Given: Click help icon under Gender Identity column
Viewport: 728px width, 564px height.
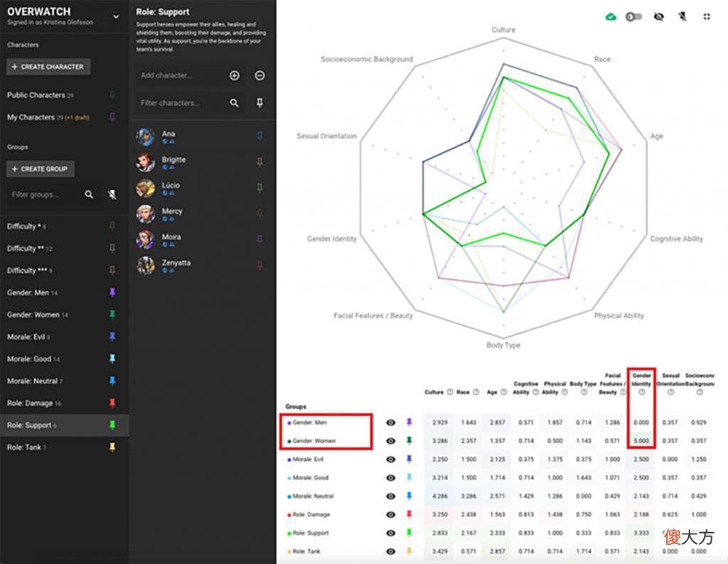Looking at the screenshot, I should (x=641, y=392).
